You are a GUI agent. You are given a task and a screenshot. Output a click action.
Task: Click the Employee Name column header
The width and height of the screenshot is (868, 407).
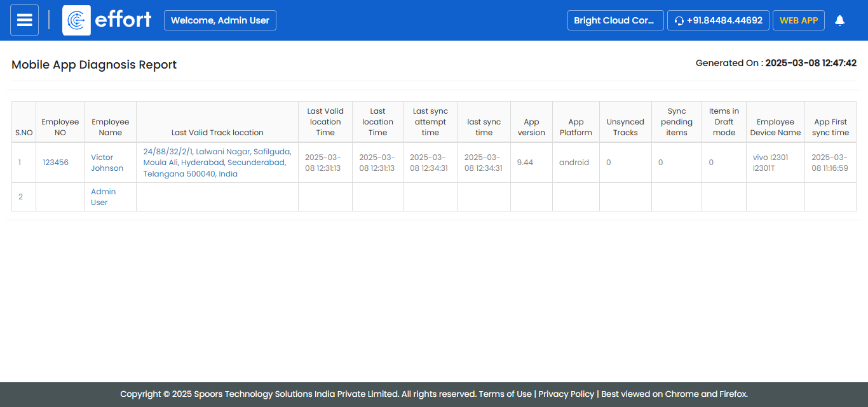coord(110,127)
